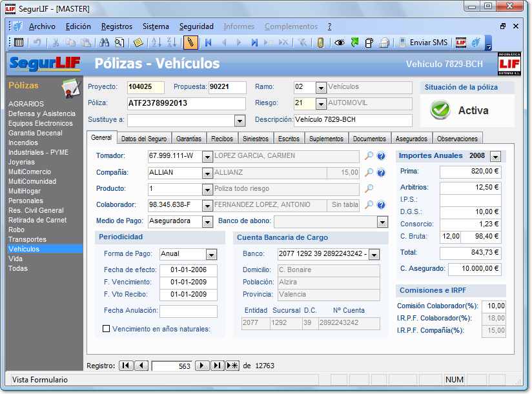532x394 pixels.
Task: Expand the Medio de Pago dropdown
Action: pos(207,222)
